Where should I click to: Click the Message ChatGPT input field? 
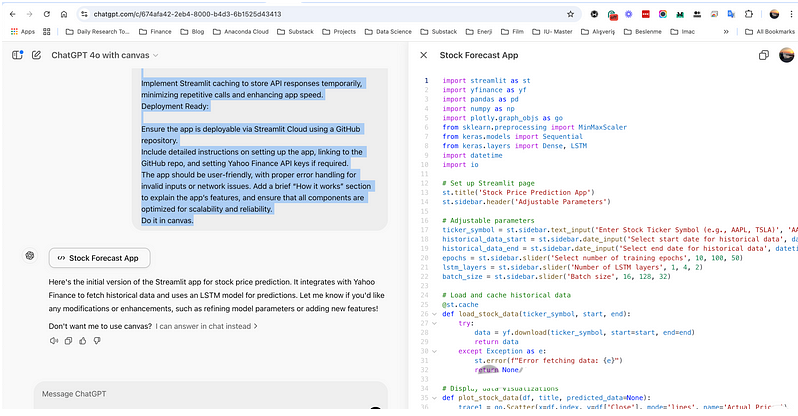click(x=211, y=394)
